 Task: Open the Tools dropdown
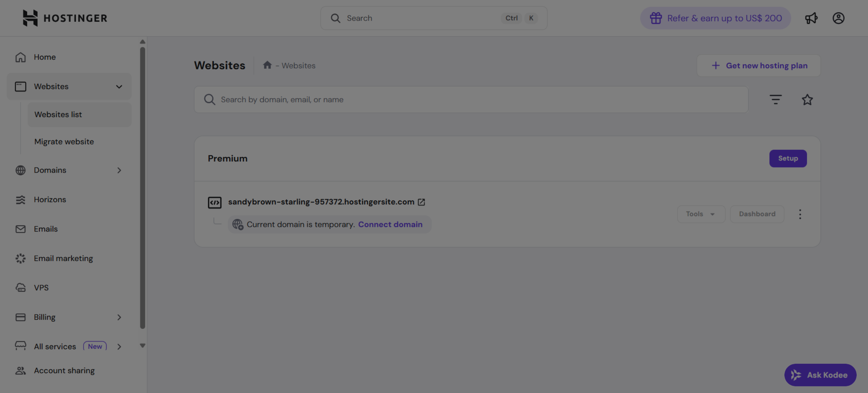click(701, 214)
